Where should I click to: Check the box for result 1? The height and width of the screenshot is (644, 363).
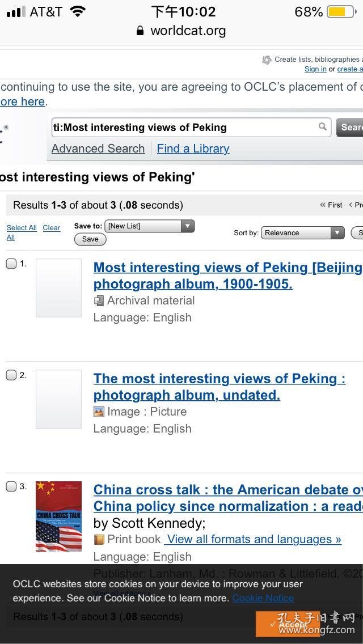click(x=11, y=264)
